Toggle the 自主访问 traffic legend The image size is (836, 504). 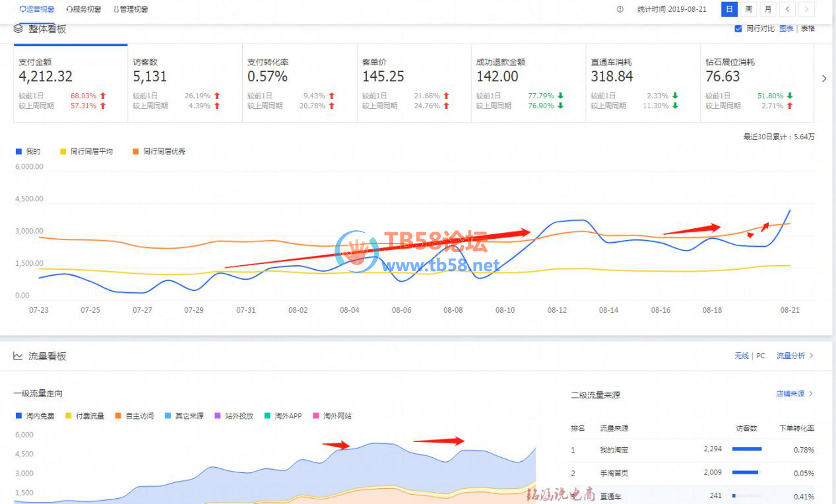point(135,416)
